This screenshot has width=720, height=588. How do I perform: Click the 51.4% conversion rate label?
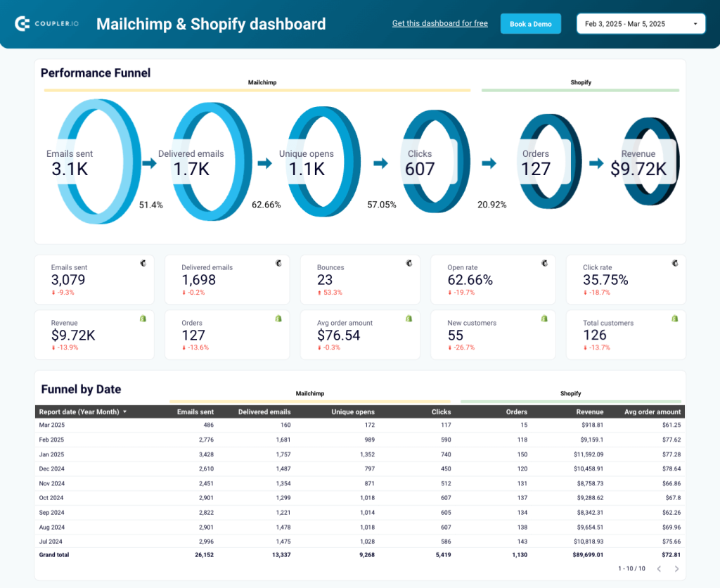pos(150,205)
